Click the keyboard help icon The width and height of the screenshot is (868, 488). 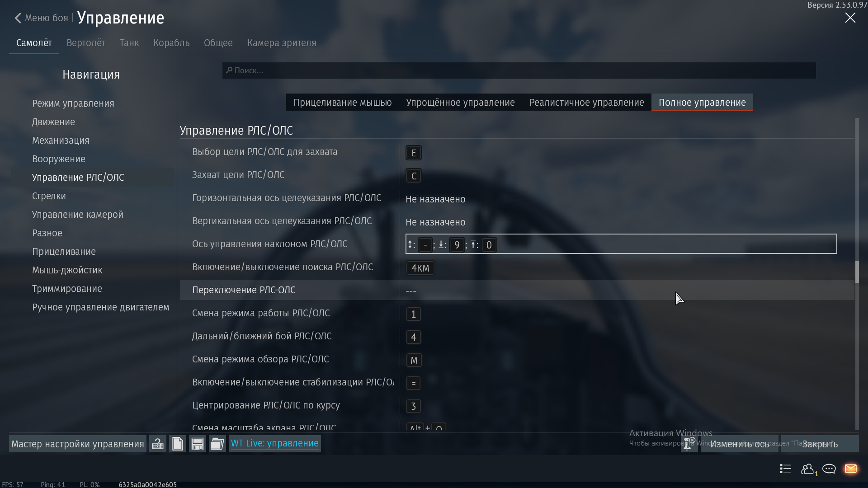click(158, 444)
